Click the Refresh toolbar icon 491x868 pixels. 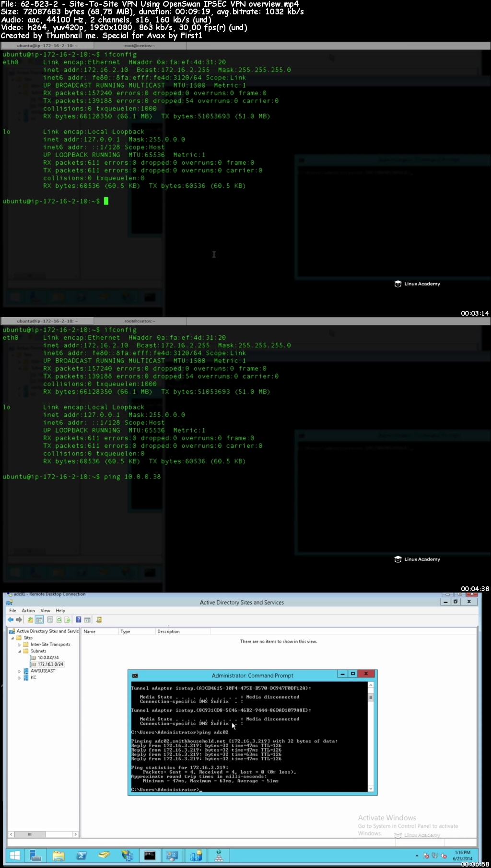(x=59, y=619)
